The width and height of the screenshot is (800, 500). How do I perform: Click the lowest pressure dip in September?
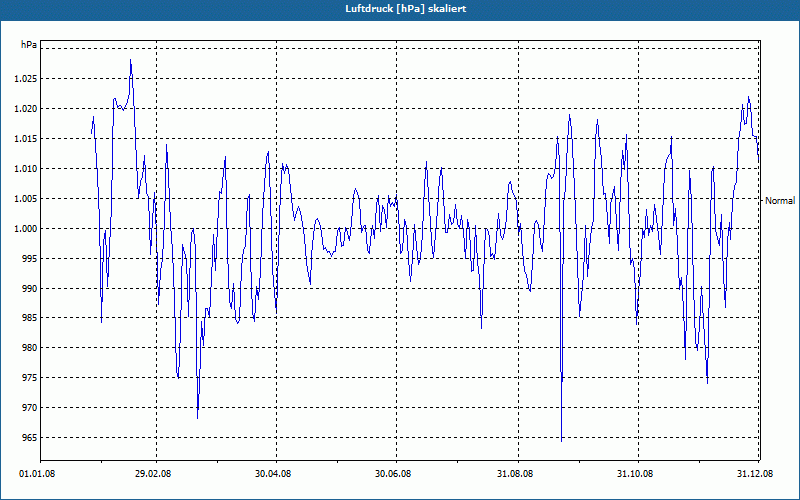click(x=562, y=441)
